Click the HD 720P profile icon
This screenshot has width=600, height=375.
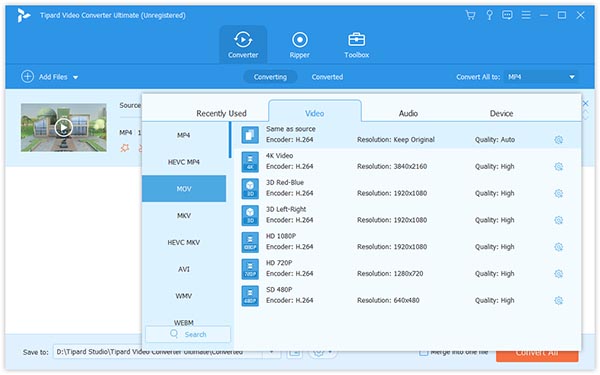point(250,269)
